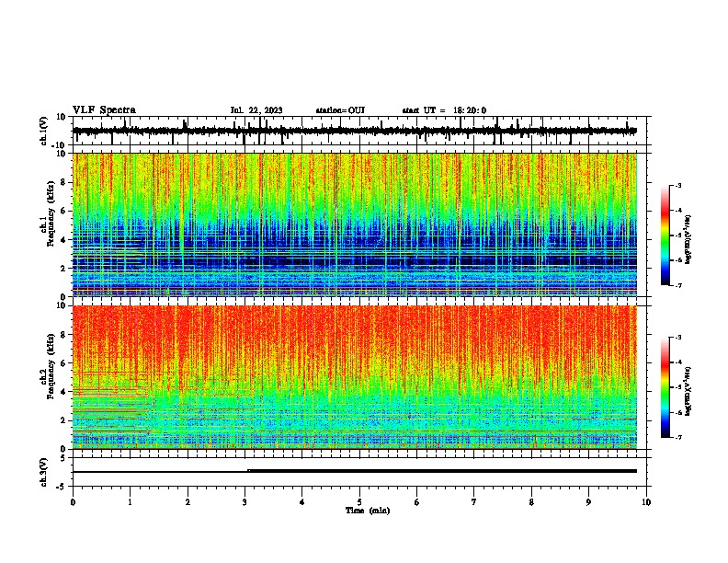Image resolution: width=728 pixels, height=563 pixels.
Task: Click the ch.1 "Frequency (kHz)" axis label
Action: coord(51,213)
